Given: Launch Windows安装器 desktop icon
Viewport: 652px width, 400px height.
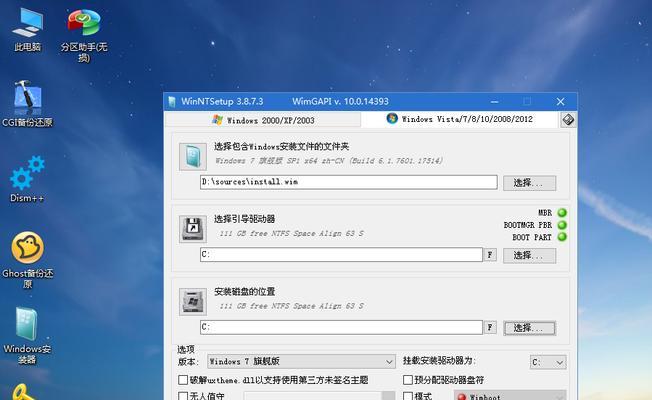Looking at the screenshot, I should click(x=27, y=336).
